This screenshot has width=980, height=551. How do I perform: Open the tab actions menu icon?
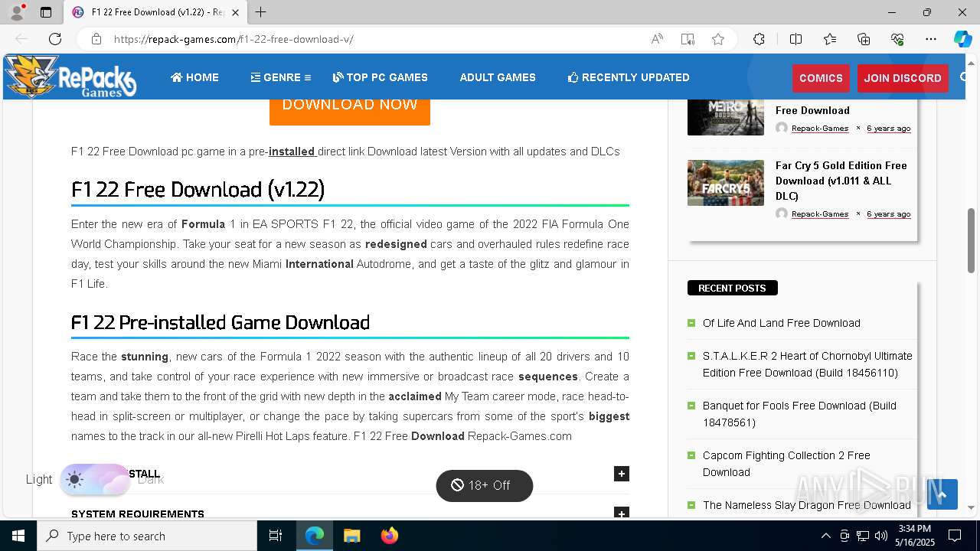point(46,12)
